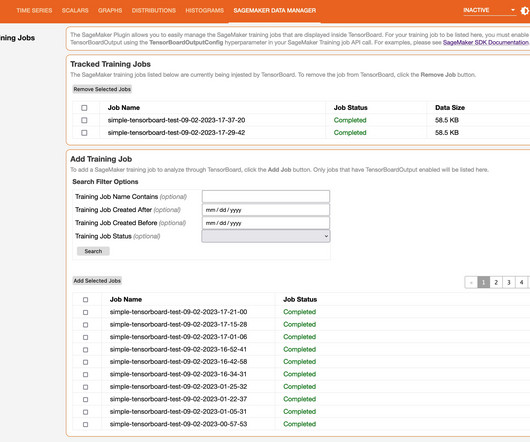
Task: Go to page 4 of job results
Action: 522,282
